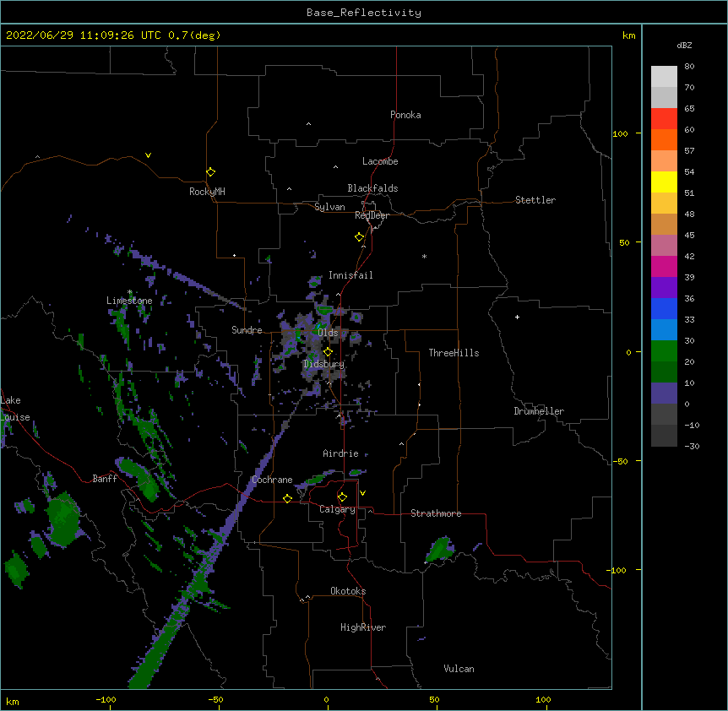Click the yellow radar site marker near Olds
The height and width of the screenshot is (711, 728).
328,352
